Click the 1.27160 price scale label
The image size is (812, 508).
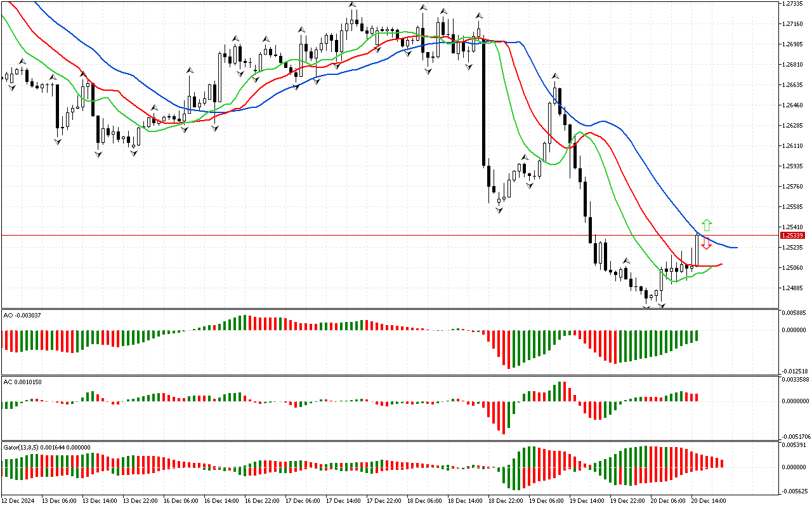(794, 24)
